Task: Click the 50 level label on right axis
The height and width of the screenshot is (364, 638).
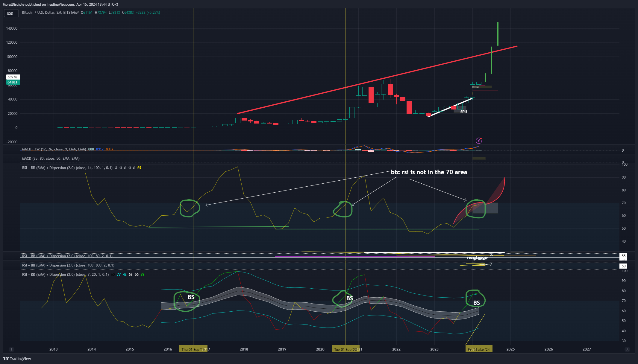Action: click(x=624, y=266)
